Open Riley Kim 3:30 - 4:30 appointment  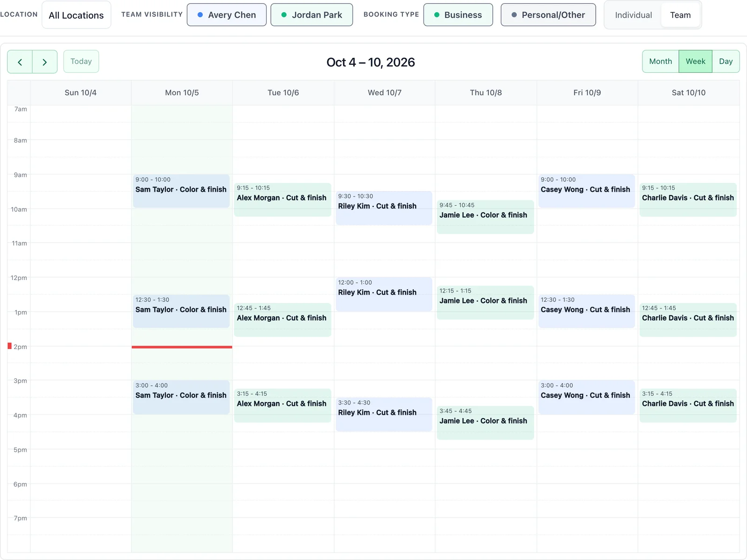384,414
